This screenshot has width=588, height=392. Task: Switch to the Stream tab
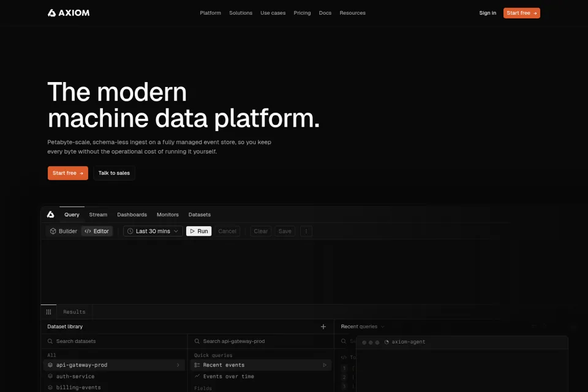tap(98, 214)
